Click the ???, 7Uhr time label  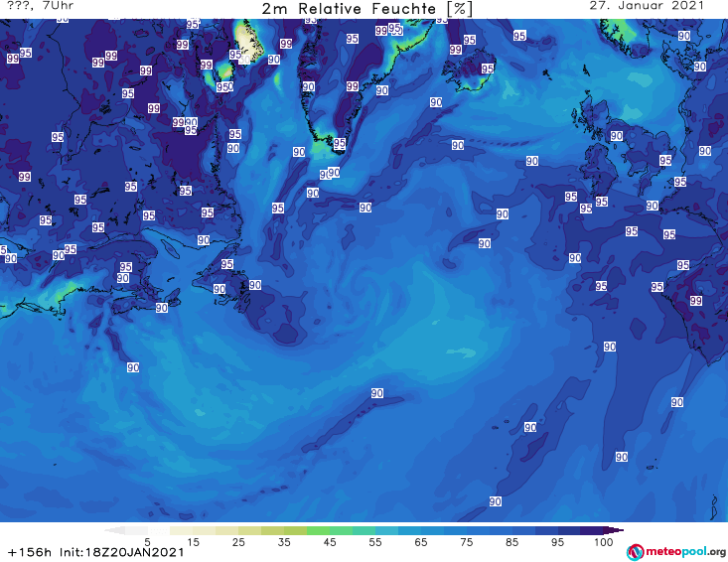pyautogui.click(x=41, y=6)
